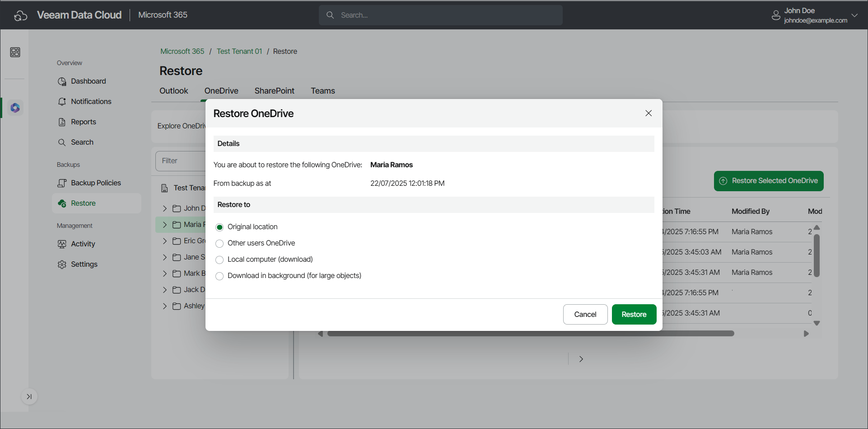Follow the Microsoft 365 breadcrumb link
Viewport: 868px width, 429px height.
coord(182,52)
